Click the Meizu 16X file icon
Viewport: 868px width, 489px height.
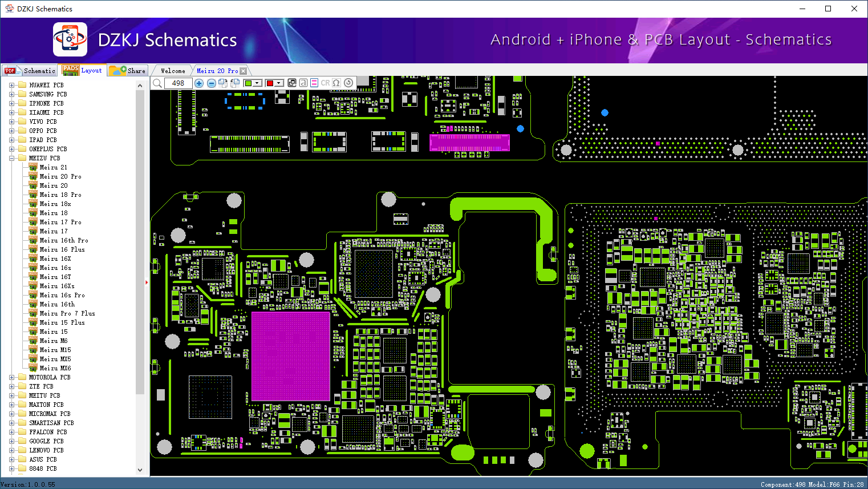click(x=33, y=258)
